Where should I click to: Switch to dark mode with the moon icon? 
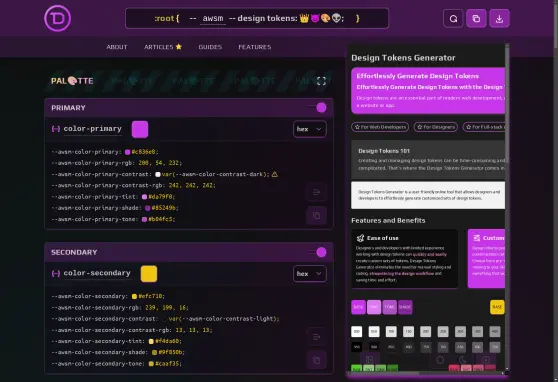[463, 360]
